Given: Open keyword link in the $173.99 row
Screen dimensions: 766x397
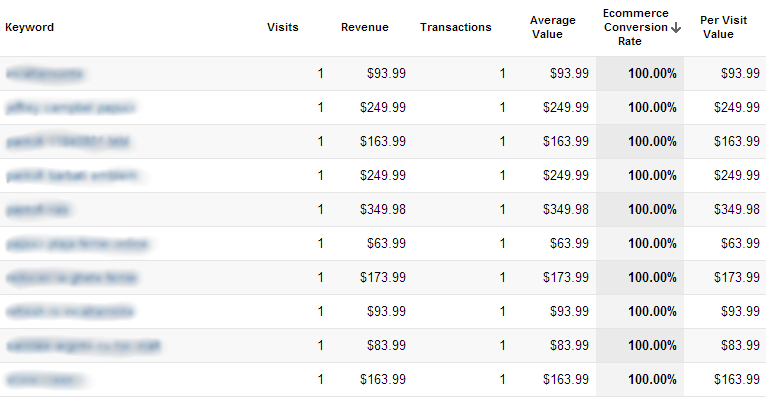Looking at the screenshot, I should [x=72, y=277].
